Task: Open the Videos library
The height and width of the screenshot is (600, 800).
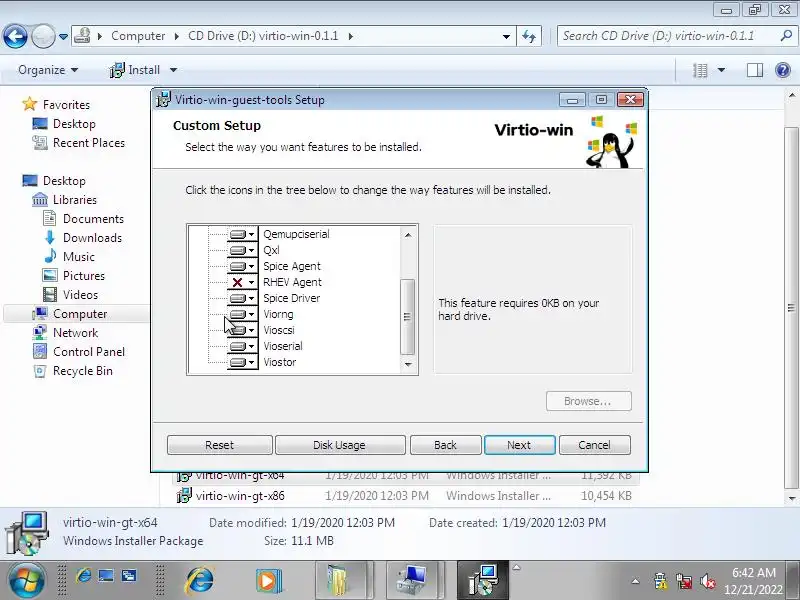Action: tap(80, 295)
